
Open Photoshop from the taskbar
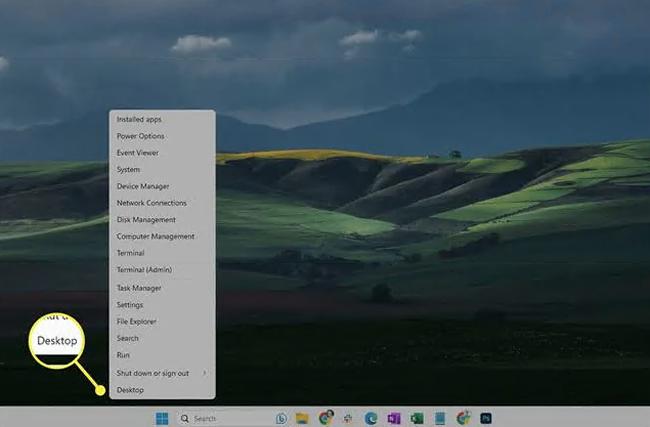tap(486, 418)
